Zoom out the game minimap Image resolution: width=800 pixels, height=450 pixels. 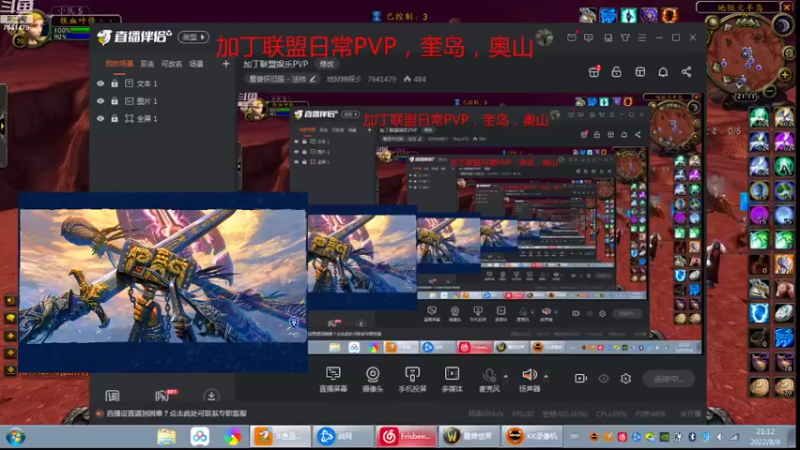(x=770, y=91)
